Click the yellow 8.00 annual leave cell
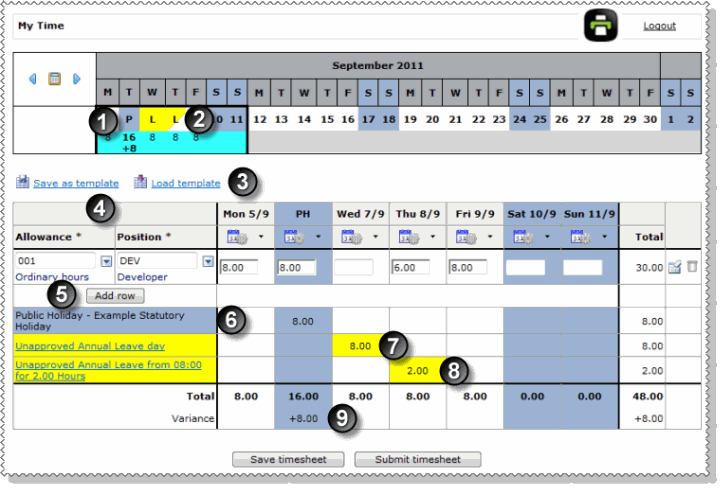 click(360, 346)
